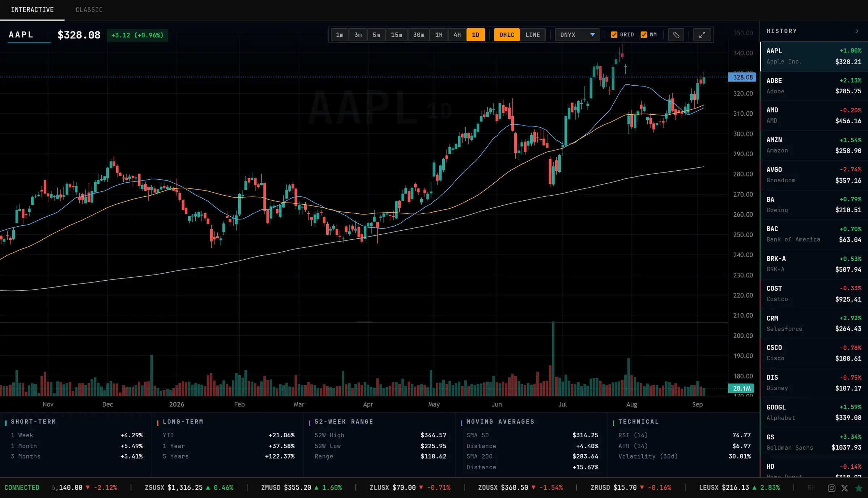
Task: Click the 28.1M volume marker label
Action: (x=741, y=388)
